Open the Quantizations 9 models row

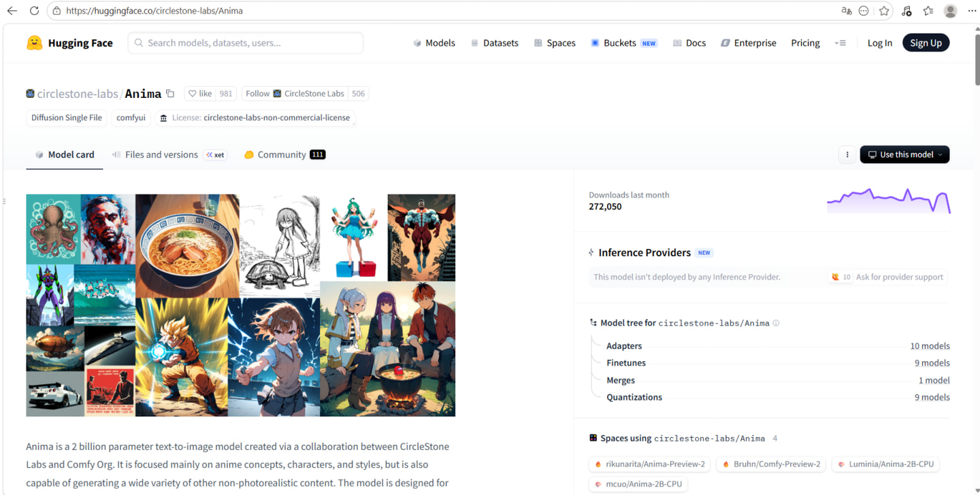point(778,398)
